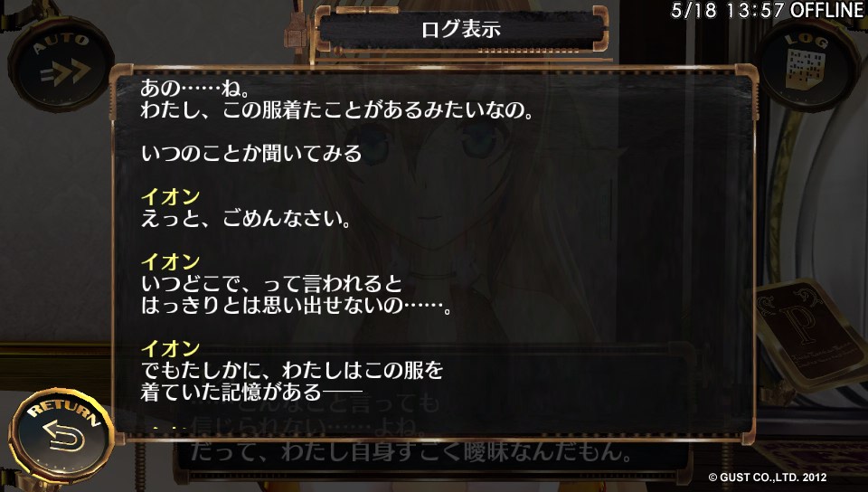Select the ログ表示 title header
This screenshot has width=868, height=492.
[x=461, y=29]
